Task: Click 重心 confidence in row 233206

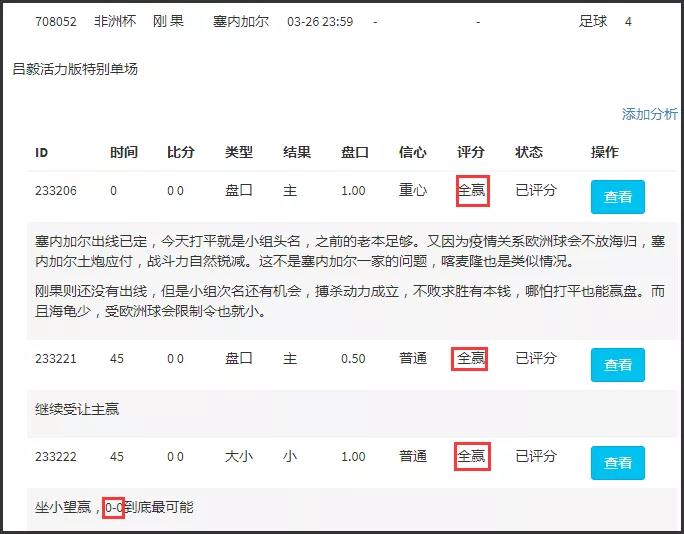Action: (413, 190)
